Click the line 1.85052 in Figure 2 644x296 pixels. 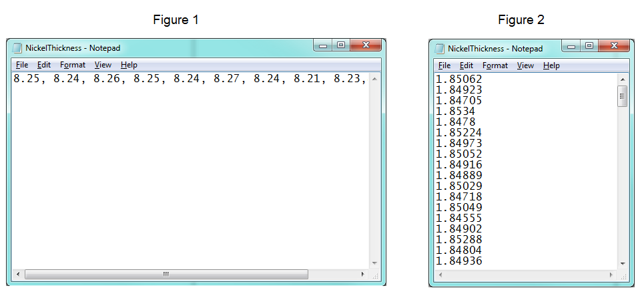pos(458,154)
